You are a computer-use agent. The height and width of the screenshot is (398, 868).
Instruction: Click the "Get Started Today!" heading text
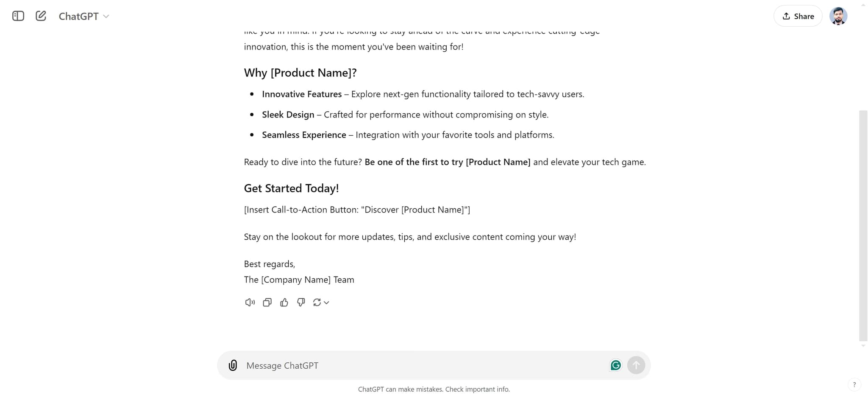(x=291, y=188)
